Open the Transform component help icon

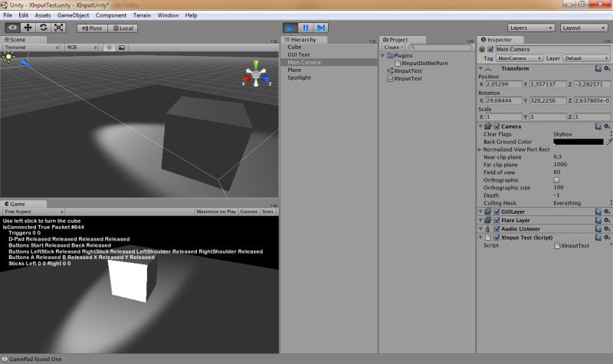598,68
